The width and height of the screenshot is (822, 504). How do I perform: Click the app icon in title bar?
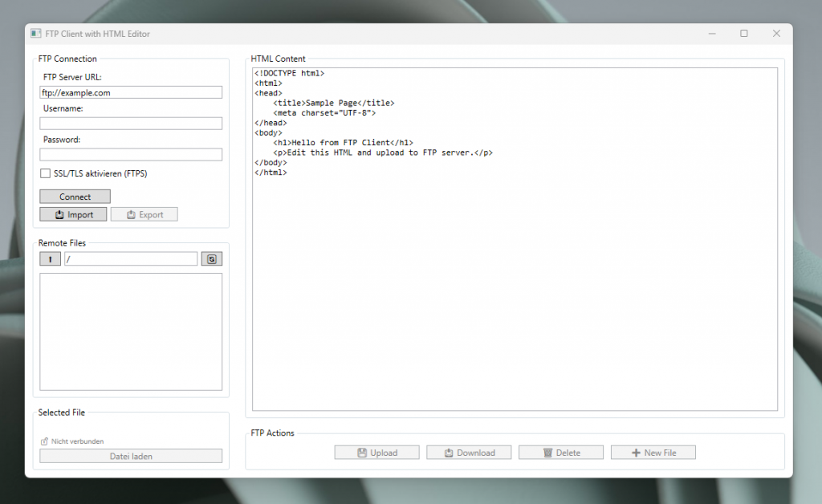(x=36, y=34)
